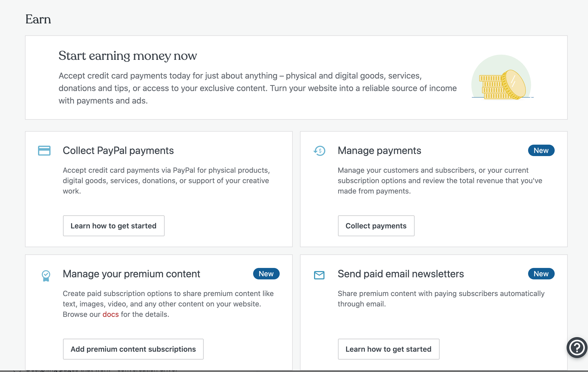Click the New badge on Manage your premium content
The height and width of the screenshot is (372, 588).
tap(266, 274)
